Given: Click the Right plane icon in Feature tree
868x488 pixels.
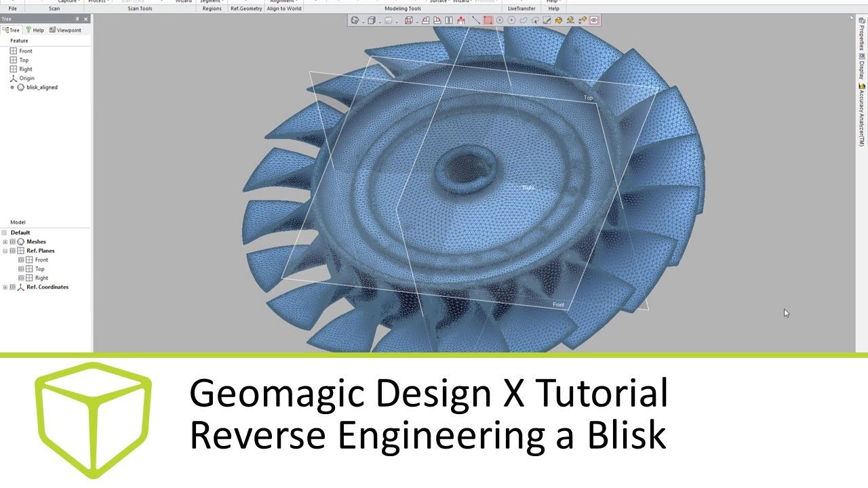Looking at the screenshot, I should tap(14, 69).
